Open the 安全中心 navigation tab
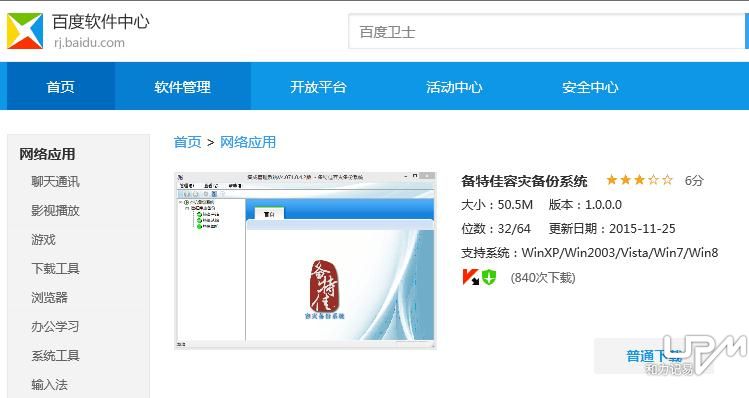 [590, 87]
